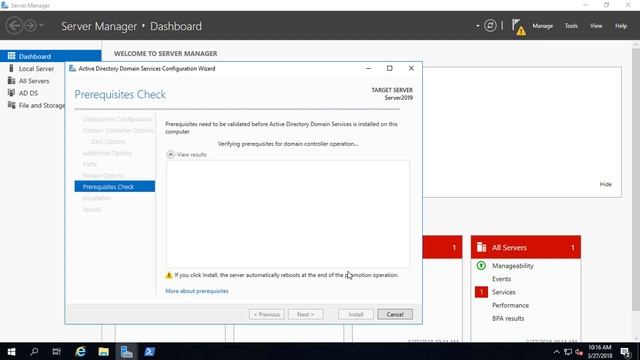Click the Cancel button in the wizard

coord(395,314)
